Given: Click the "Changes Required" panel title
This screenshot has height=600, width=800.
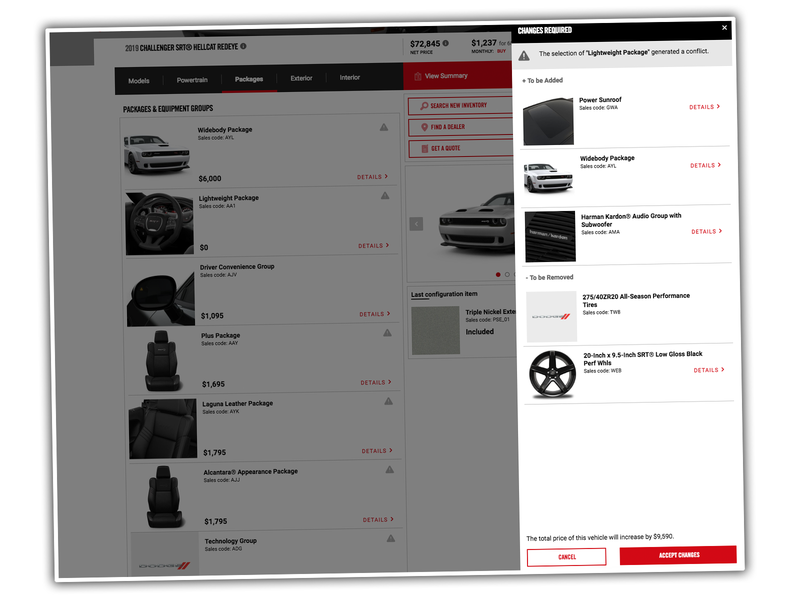Looking at the screenshot, I should (544, 31).
